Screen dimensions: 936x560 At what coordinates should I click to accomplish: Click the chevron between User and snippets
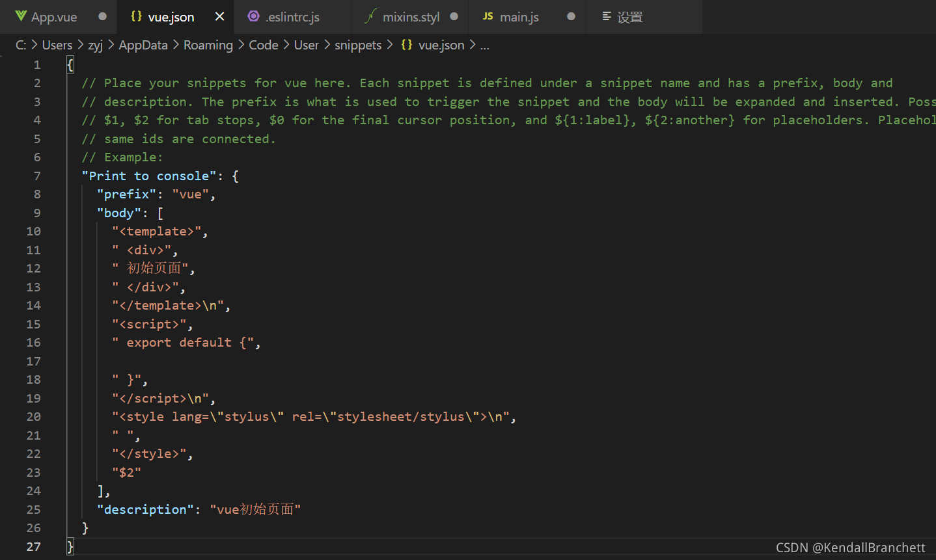point(327,45)
